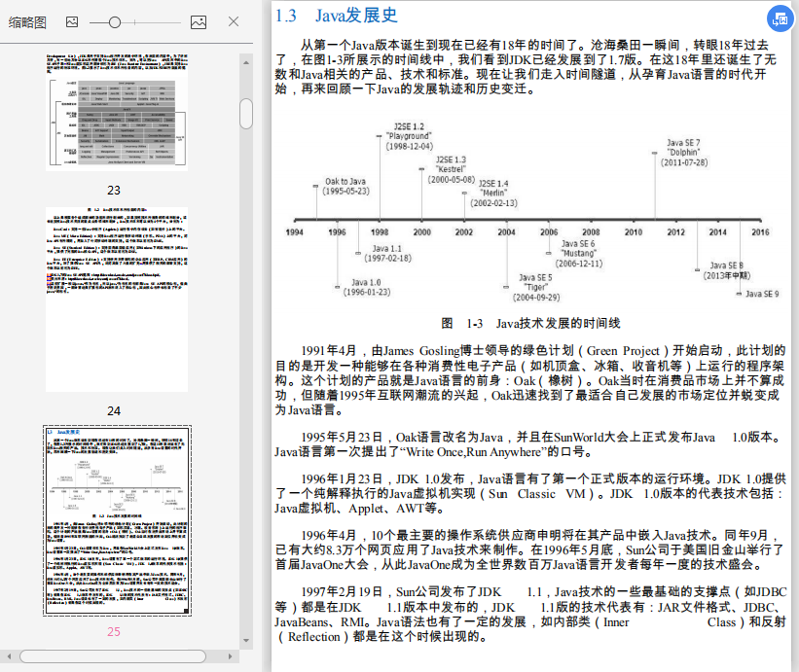The width and height of the screenshot is (799, 672).
Task: Click paragraph starting 1991年4月
Action: [530, 380]
